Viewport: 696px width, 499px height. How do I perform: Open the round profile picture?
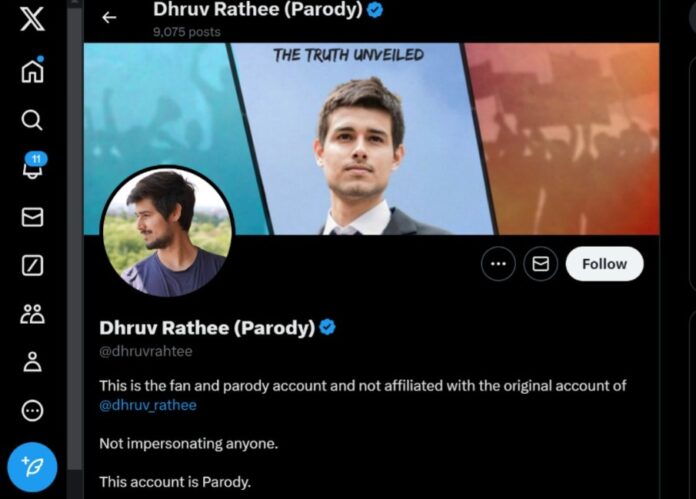(x=167, y=231)
